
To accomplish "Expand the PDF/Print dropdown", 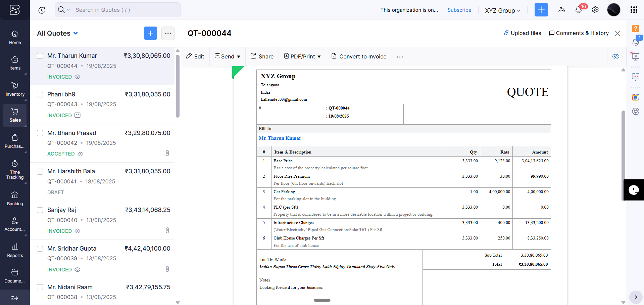I will pos(302,56).
